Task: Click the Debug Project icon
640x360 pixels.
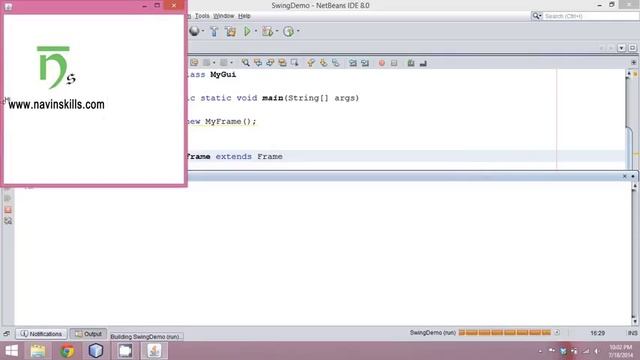Action: coord(267,31)
